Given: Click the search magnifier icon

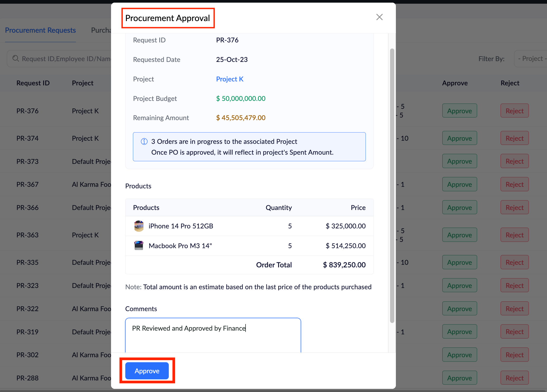Looking at the screenshot, I should coord(16,58).
